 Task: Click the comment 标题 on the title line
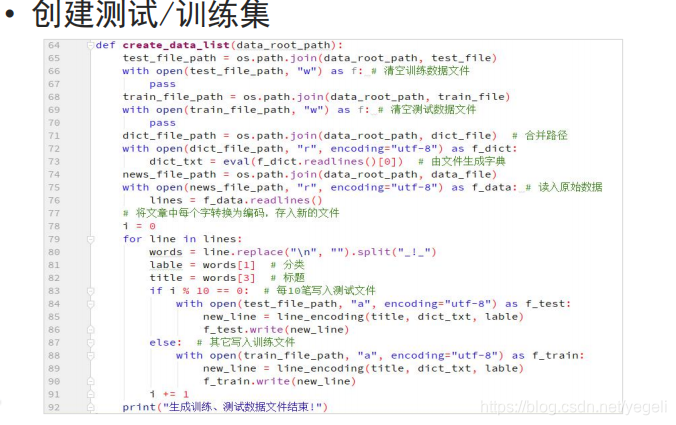pyautogui.click(x=294, y=278)
